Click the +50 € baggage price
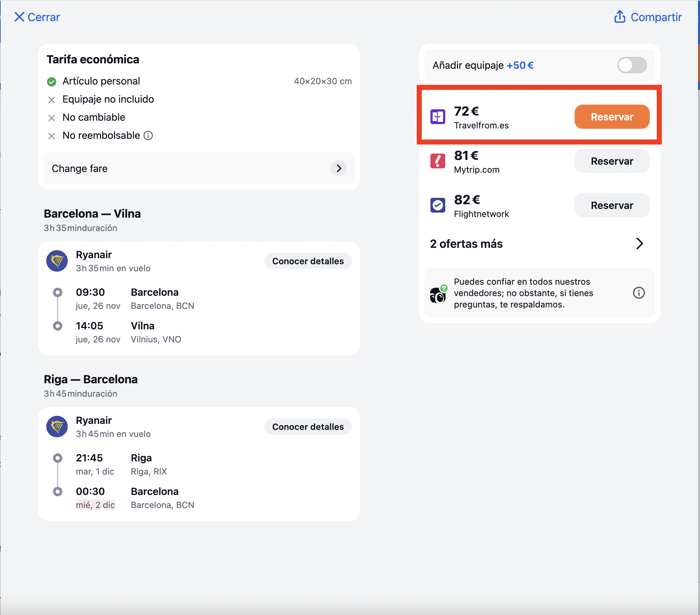This screenshot has width=700, height=615. (520, 65)
